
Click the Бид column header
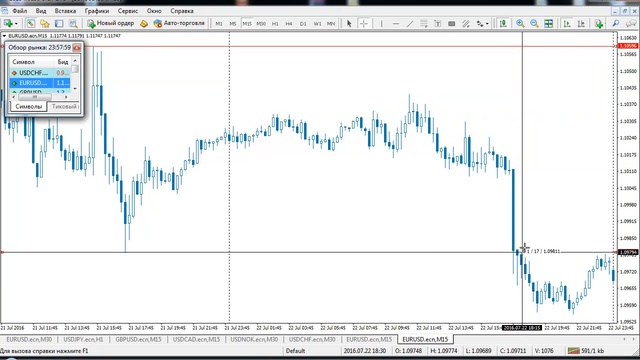click(x=62, y=62)
